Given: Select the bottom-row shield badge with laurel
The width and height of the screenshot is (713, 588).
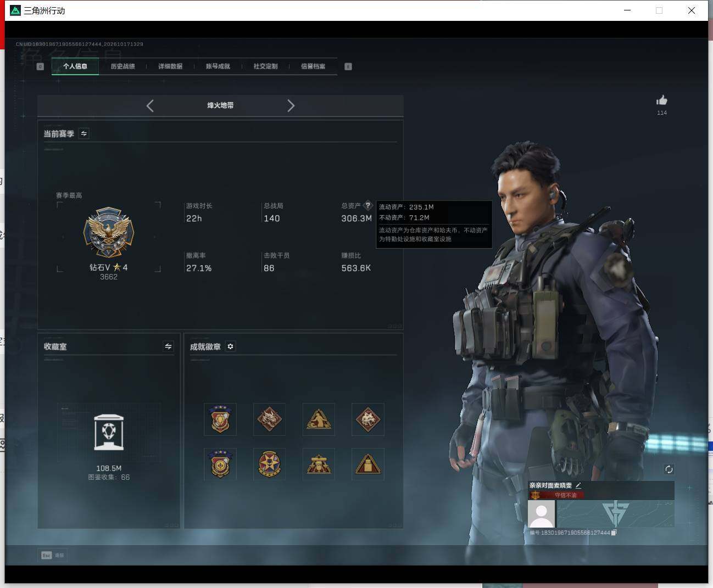Looking at the screenshot, I should point(220,464).
